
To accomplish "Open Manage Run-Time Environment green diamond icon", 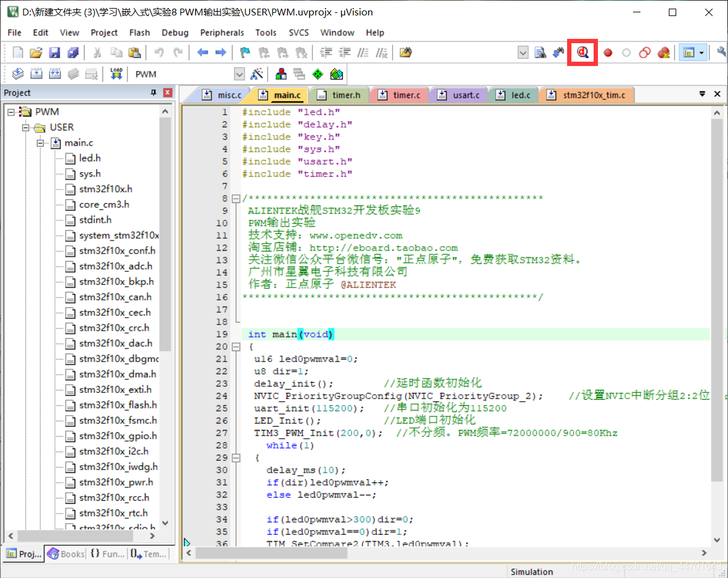I will [x=318, y=74].
